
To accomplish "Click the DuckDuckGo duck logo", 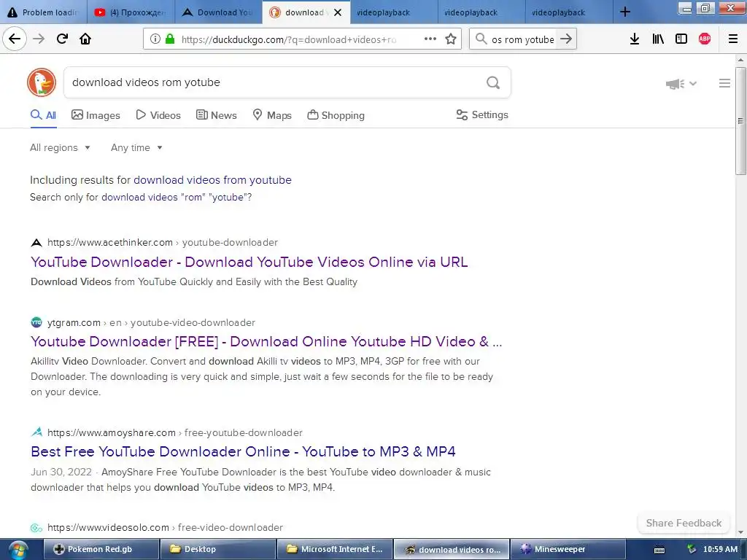I will [42, 82].
